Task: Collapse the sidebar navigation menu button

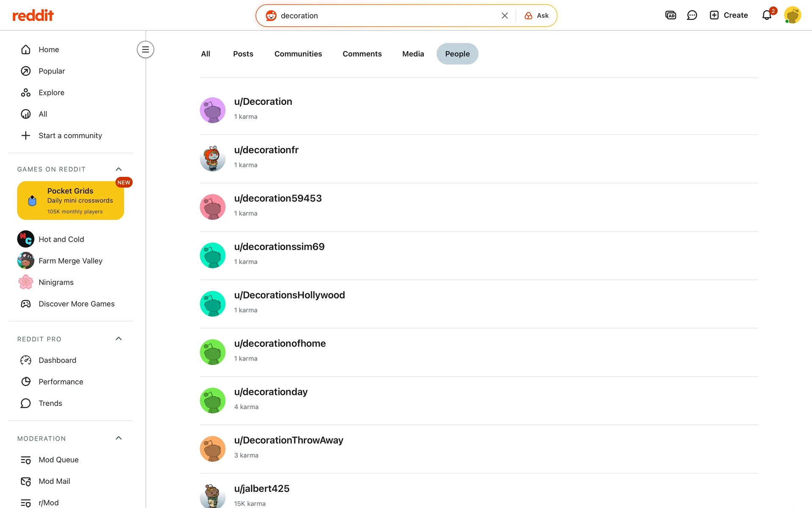Action: pyautogui.click(x=145, y=50)
